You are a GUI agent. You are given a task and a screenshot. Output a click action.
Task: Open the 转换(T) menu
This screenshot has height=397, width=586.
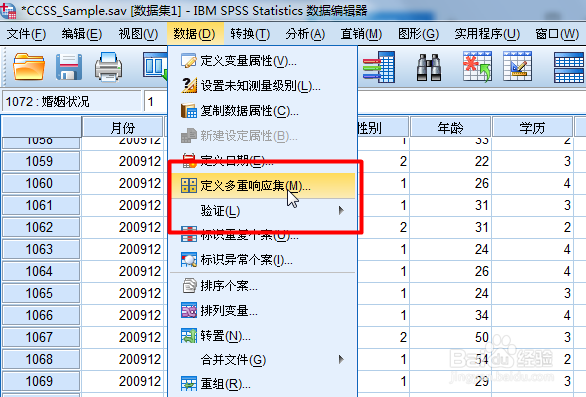250,34
